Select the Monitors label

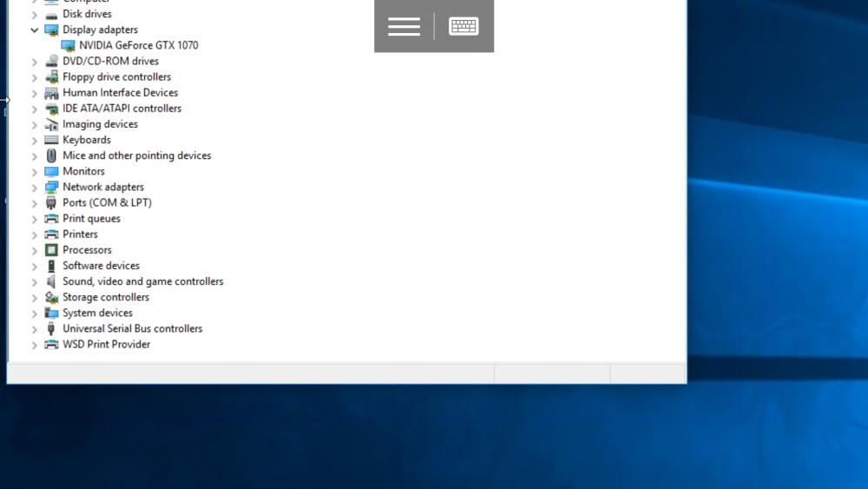click(x=83, y=171)
